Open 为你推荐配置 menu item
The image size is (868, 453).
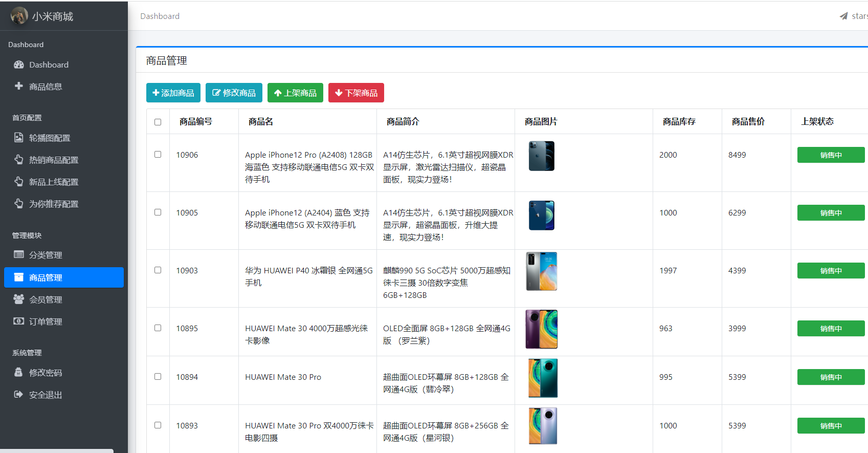click(x=64, y=204)
